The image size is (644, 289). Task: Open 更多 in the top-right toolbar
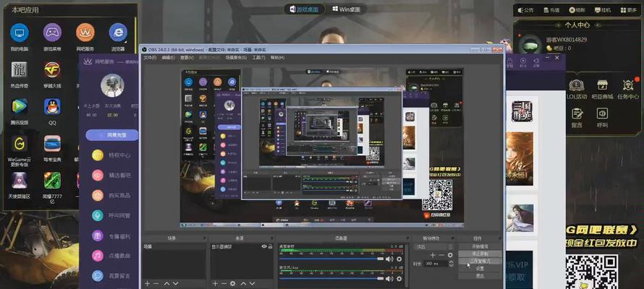628,10
